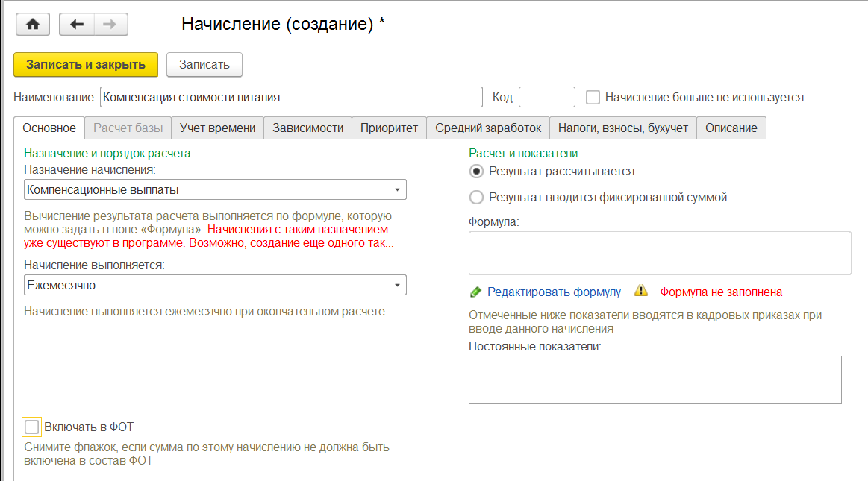The image size is (868, 481).
Task: Choose 'Результат рассчитывается' radio button
Action: click(476, 171)
